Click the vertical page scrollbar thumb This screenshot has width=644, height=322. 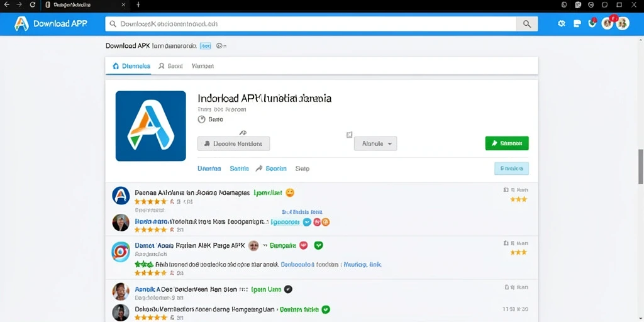pos(640,167)
